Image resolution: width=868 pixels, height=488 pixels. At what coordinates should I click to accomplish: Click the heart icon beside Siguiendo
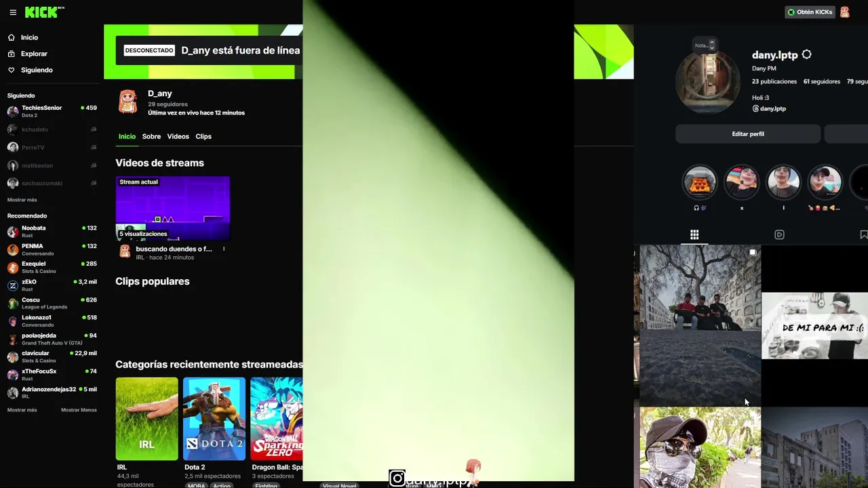click(x=12, y=70)
